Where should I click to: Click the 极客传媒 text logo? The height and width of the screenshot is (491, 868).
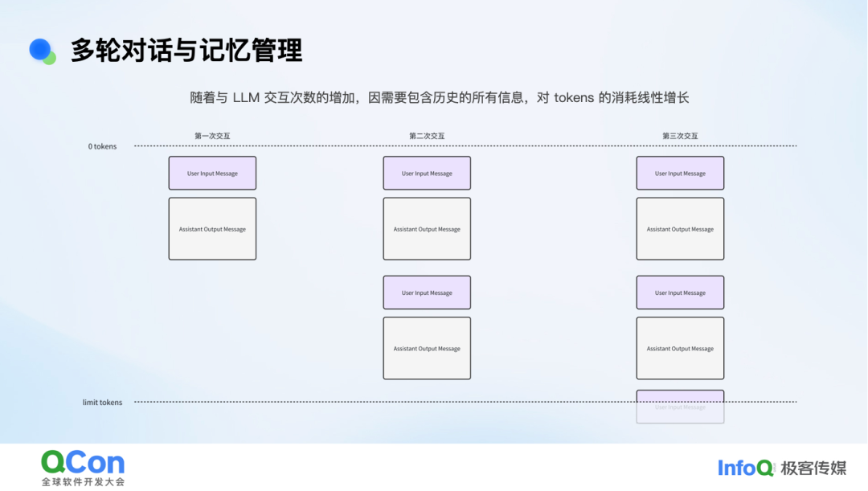pos(813,468)
